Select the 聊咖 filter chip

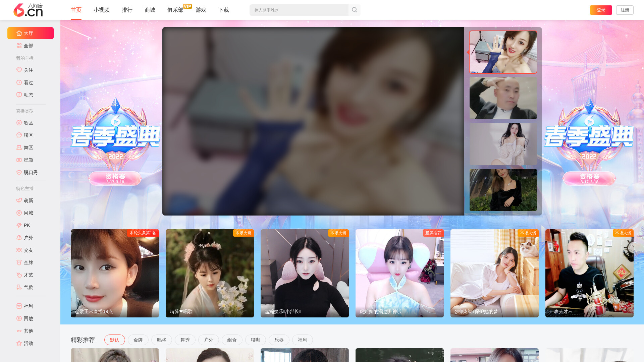tap(256, 340)
